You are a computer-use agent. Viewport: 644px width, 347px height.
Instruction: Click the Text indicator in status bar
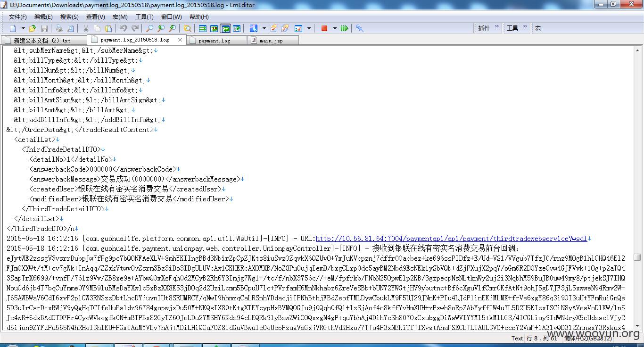(517, 338)
